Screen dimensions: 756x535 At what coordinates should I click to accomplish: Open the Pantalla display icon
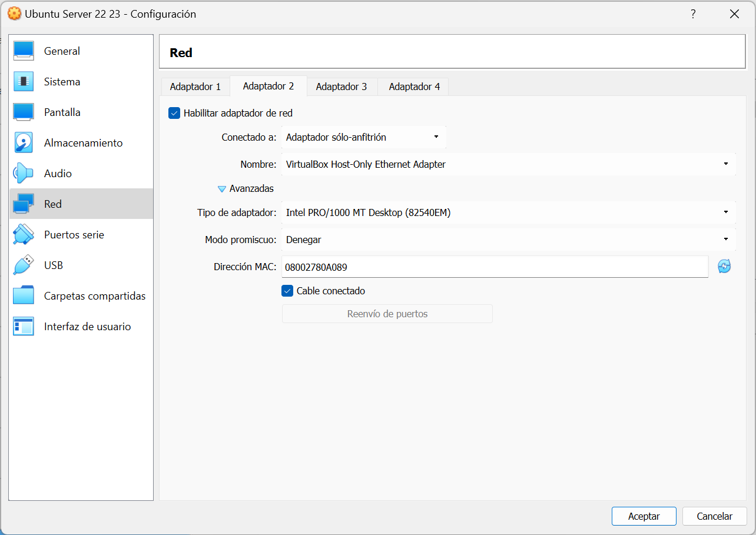(x=24, y=112)
